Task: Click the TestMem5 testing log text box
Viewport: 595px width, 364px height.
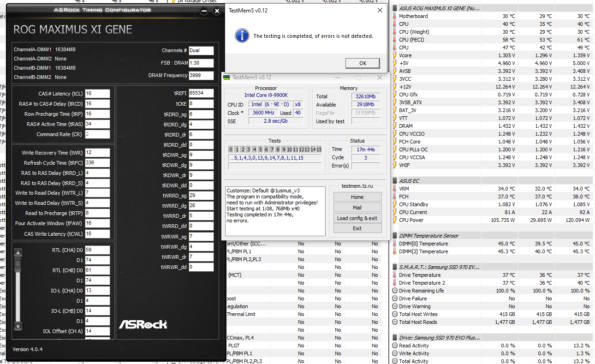Action: pos(275,211)
